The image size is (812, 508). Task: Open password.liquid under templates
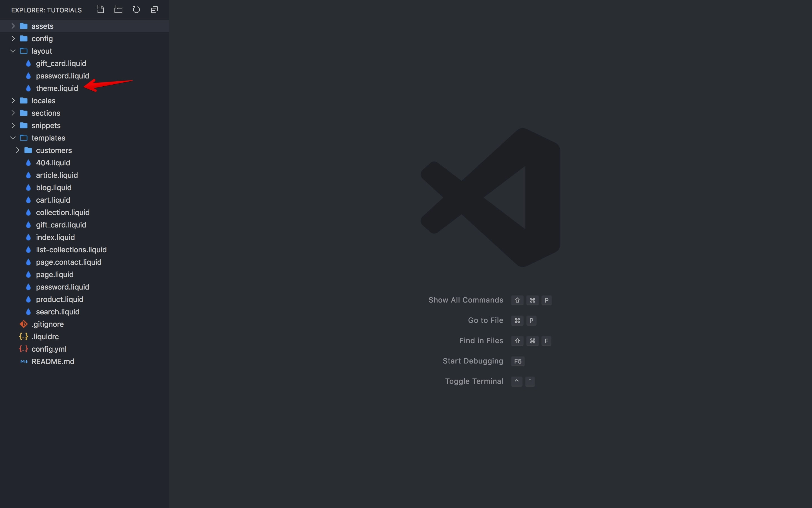[x=62, y=287]
